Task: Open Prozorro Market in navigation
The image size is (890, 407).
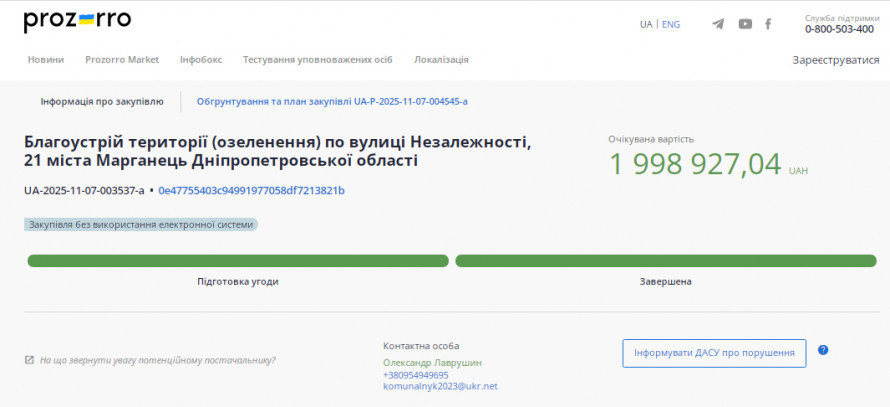Action: pos(122,60)
